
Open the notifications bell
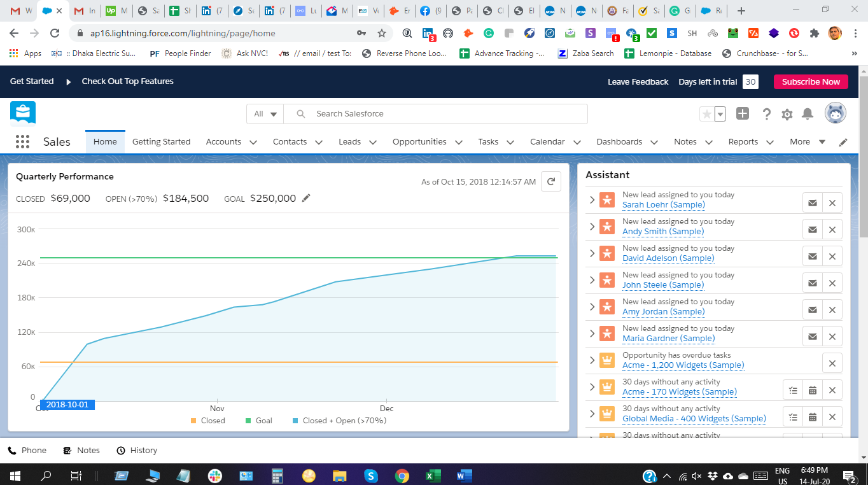pyautogui.click(x=808, y=114)
